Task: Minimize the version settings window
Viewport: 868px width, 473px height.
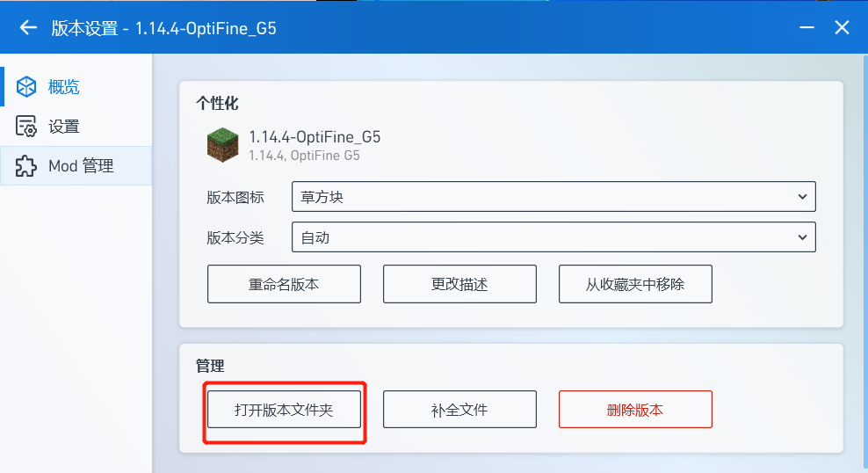Action: (x=807, y=27)
